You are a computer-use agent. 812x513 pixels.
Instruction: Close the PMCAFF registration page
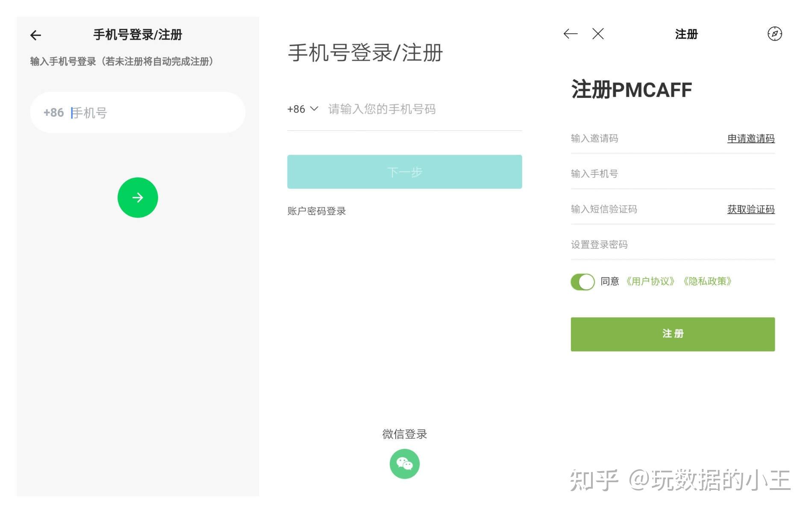tap(598, 34)
